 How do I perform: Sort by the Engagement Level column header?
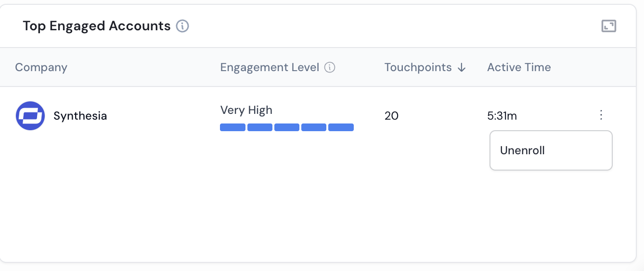coord(270,67)
